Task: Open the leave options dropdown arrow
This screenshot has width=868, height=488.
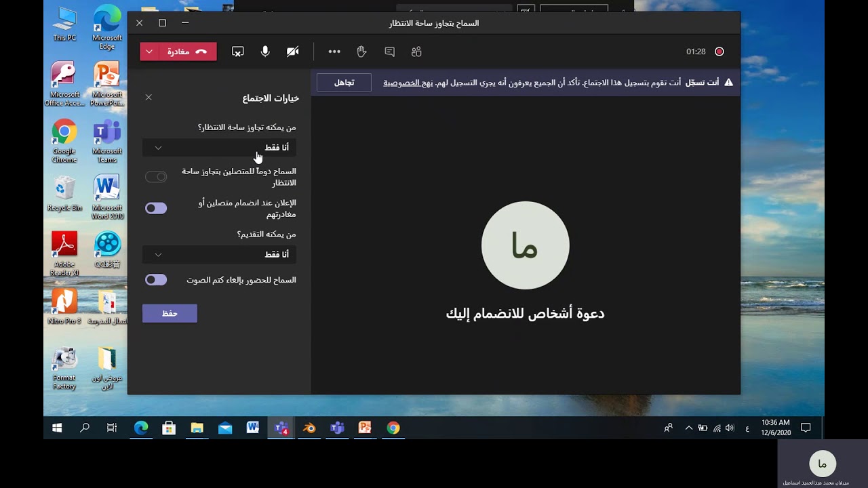Action: tap(149, 52)
